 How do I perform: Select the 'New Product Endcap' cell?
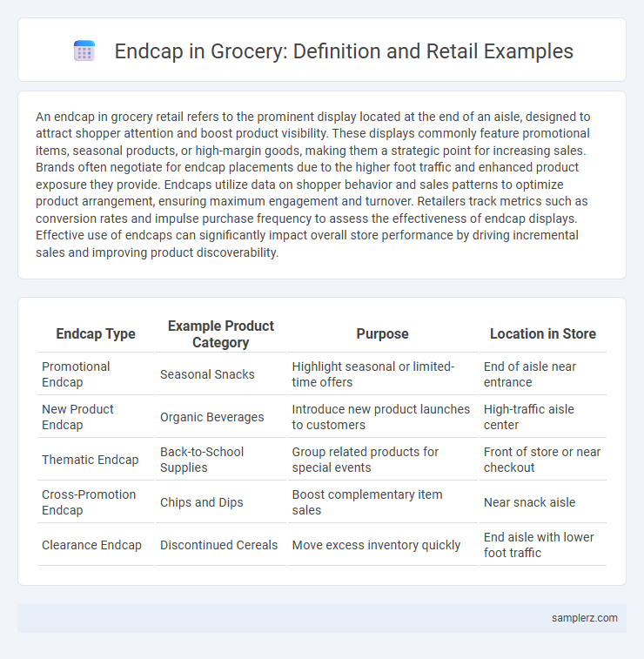pyautogui.click(x=96, y=417)
